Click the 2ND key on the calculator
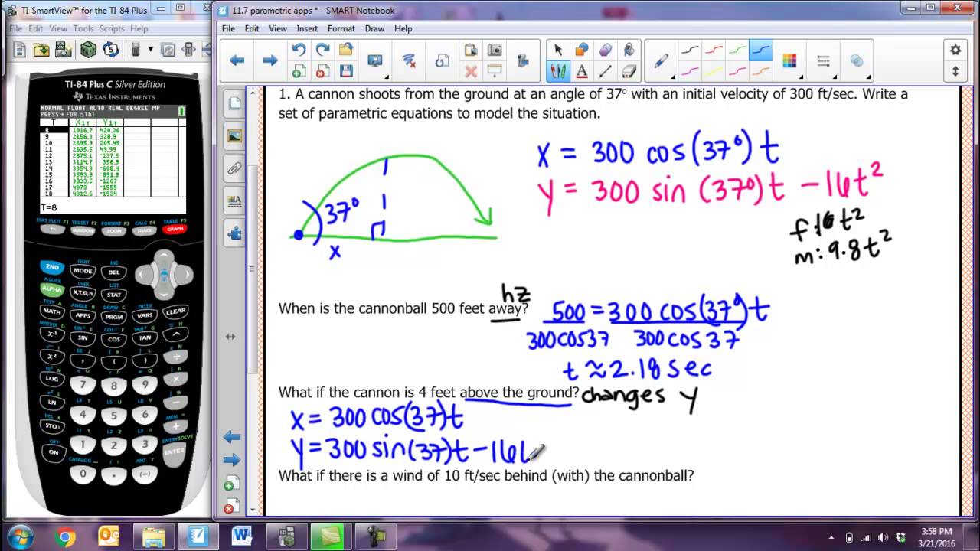This screenshot has width=980, height=551. click(x=52, y=267)
